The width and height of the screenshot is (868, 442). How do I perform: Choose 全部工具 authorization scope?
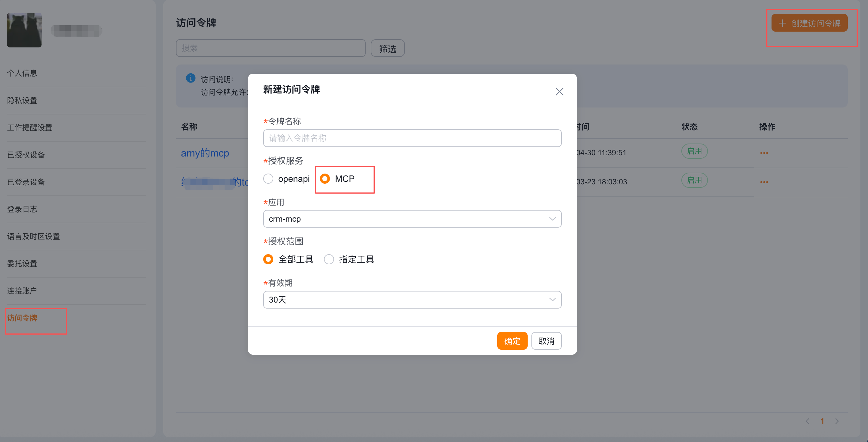pos(288,259)
